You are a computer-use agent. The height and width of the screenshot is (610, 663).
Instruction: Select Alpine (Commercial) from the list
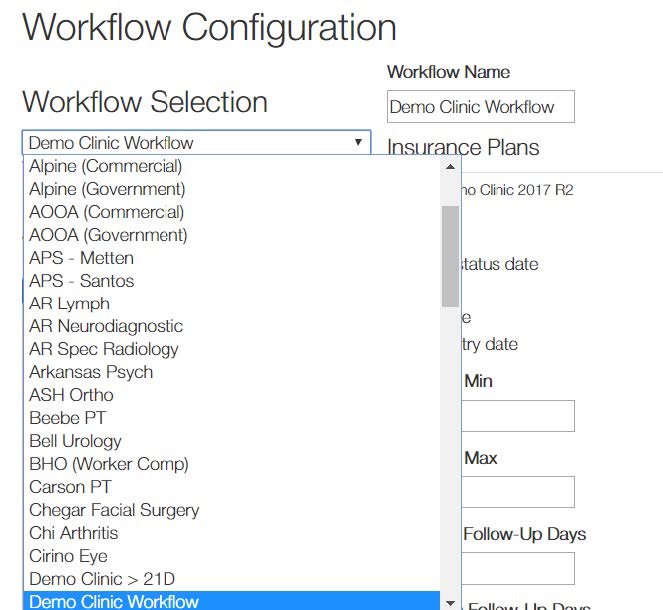105,166
